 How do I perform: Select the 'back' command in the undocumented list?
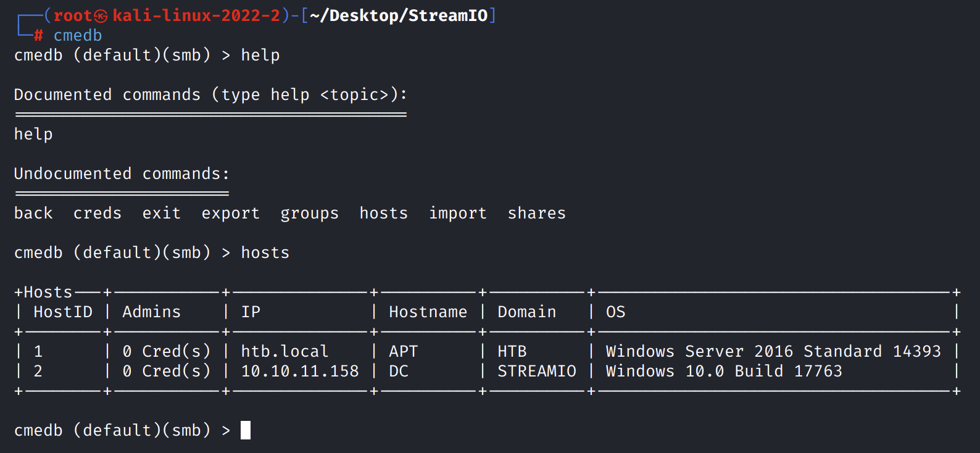click(33, 213)
